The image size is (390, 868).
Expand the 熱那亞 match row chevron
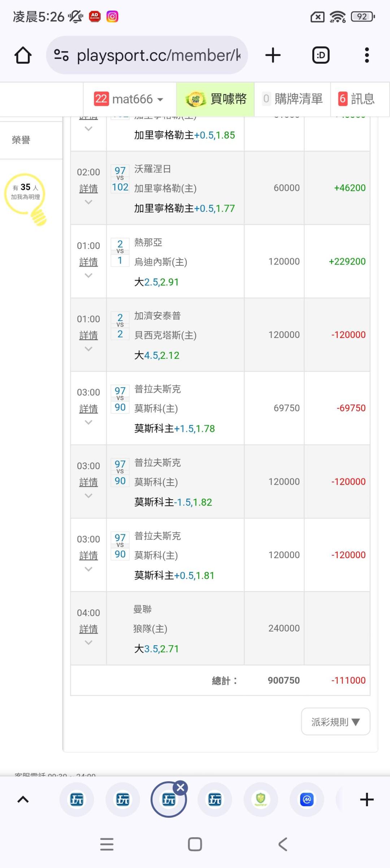tap(88, 275)
